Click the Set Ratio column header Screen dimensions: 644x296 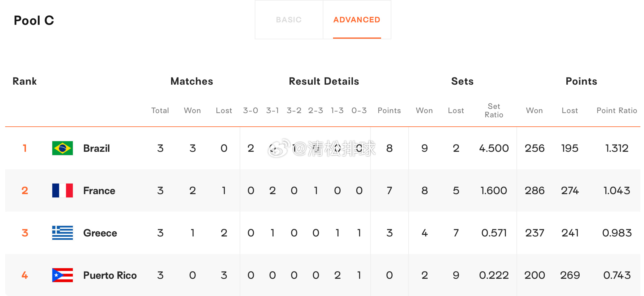[494, 111]
